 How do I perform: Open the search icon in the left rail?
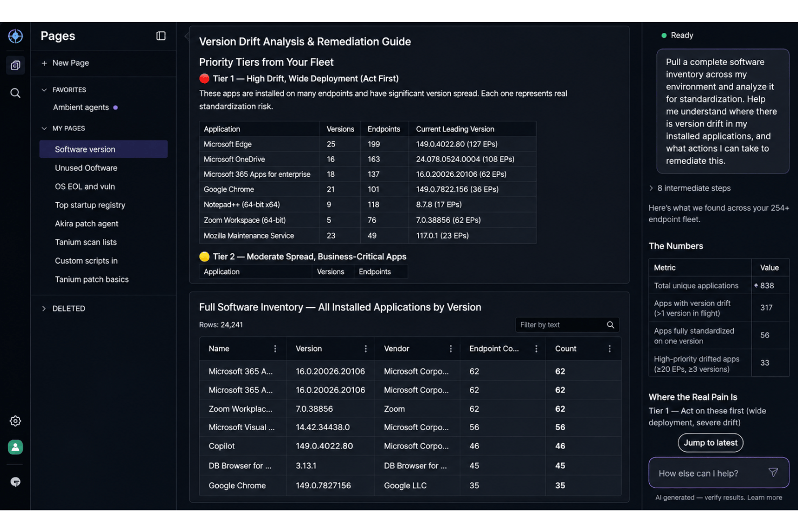[15, 93]
